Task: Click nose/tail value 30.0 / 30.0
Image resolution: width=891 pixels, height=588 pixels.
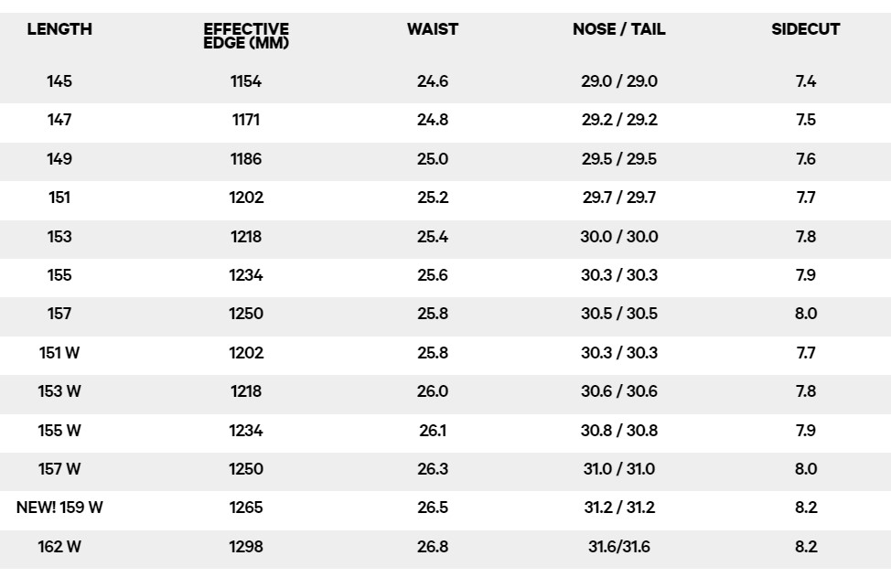Action: [x=618, y=236]
